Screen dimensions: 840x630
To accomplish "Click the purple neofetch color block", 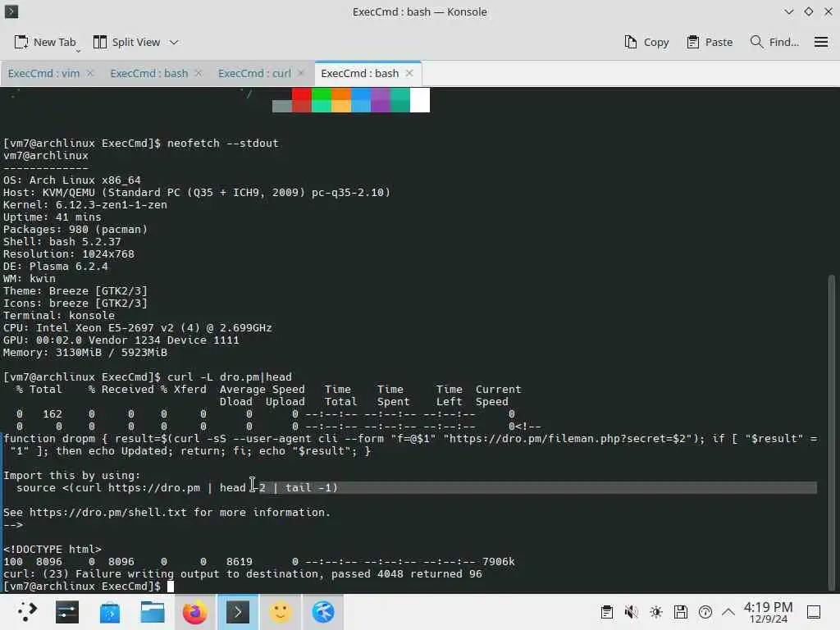I will pyautogui.click(x=381, y=100).
